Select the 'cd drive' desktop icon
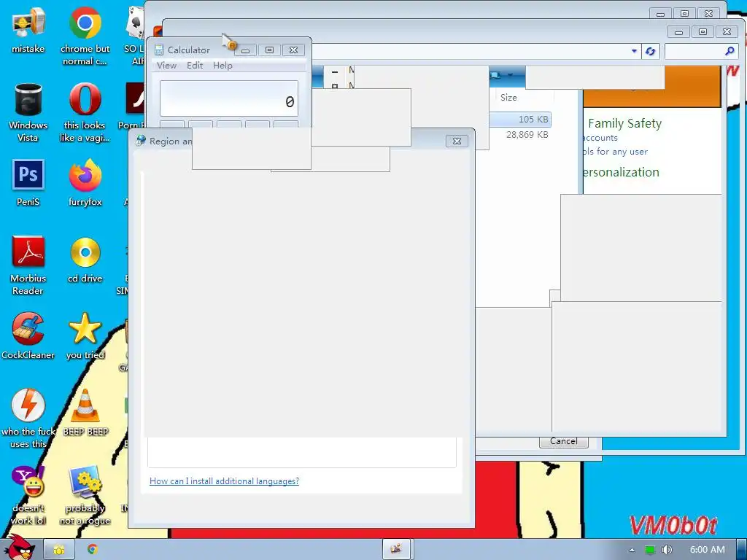This screenshot has width=747, height=560. point(85,260)
